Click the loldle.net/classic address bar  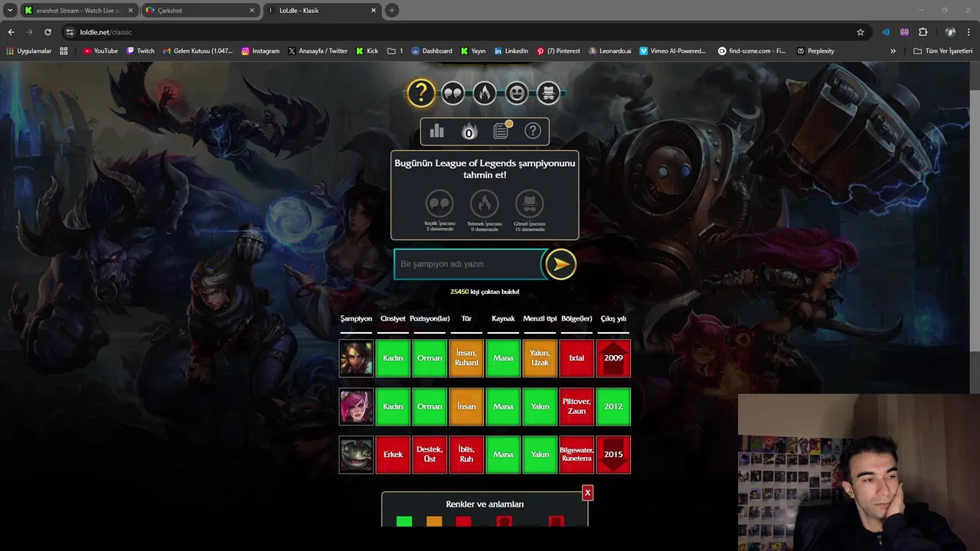tap(459, 32)
